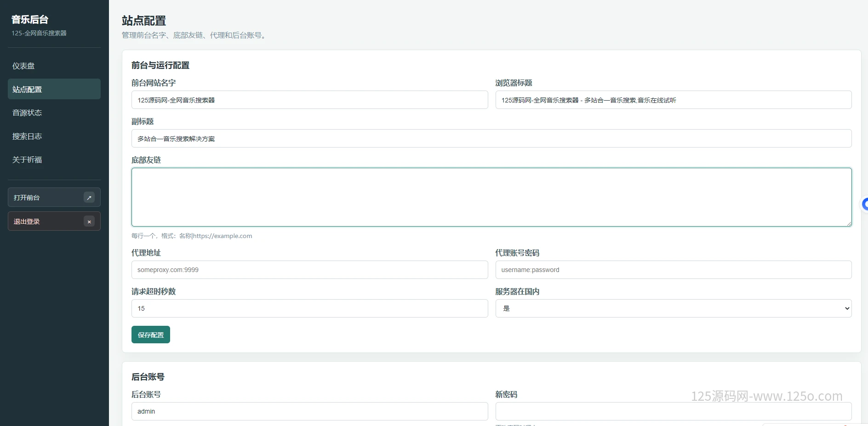The image size is (868, 426).
Task: Select the 副标题 text field
Action: 491,138
